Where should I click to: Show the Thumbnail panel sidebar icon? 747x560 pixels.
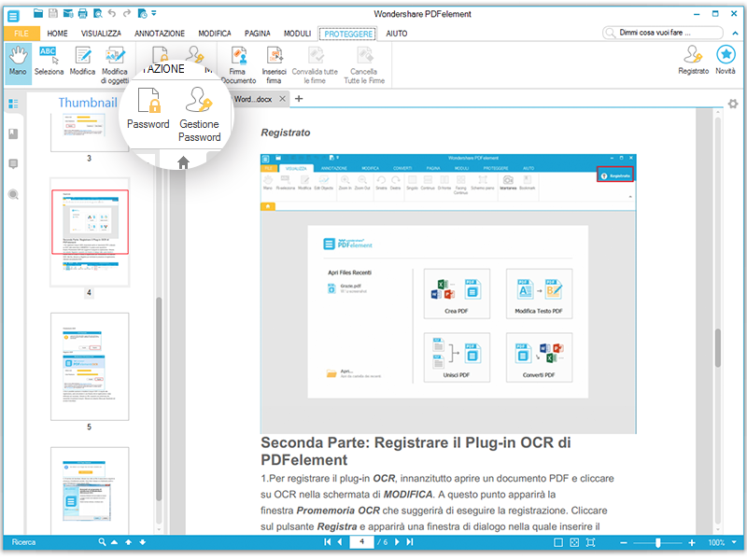[13, 104]
